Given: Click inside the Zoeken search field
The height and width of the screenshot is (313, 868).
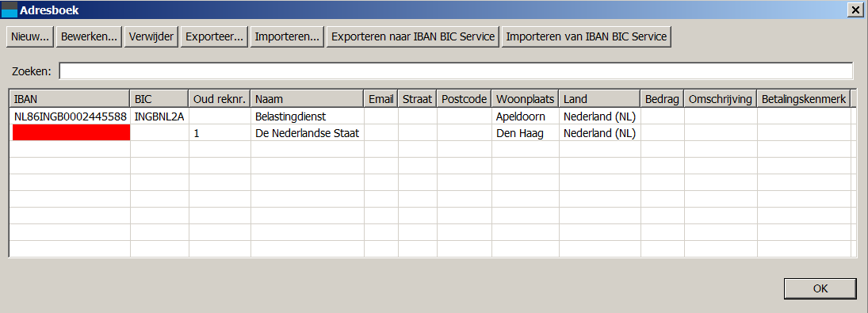Looking at the screenshot, I should pos(456,71).
